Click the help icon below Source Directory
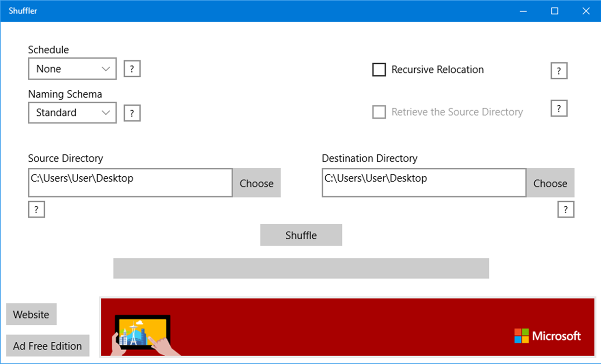The height and width of the screenshot is (364, 601). (x=37, y=209)
